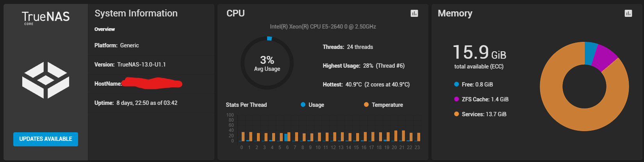Open CPU reports chart icon
This screenshot has height=162, width=644.
[x=414, y=13]
